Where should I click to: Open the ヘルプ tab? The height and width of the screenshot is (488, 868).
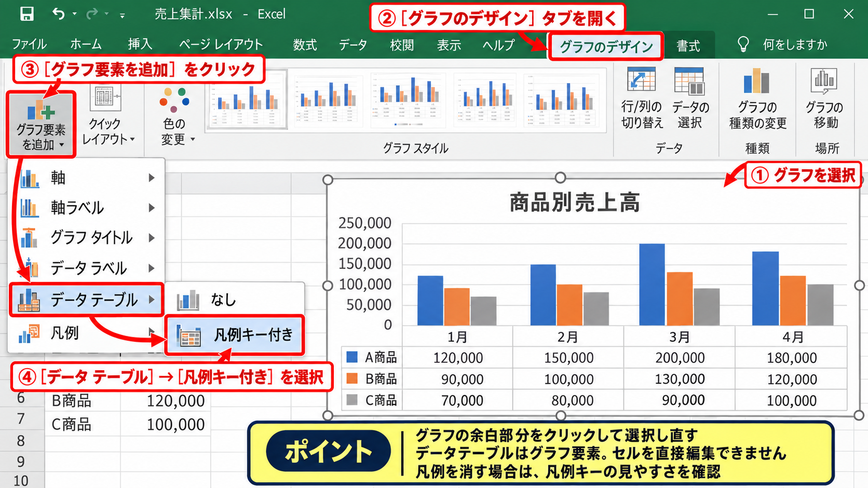(498, 45)
